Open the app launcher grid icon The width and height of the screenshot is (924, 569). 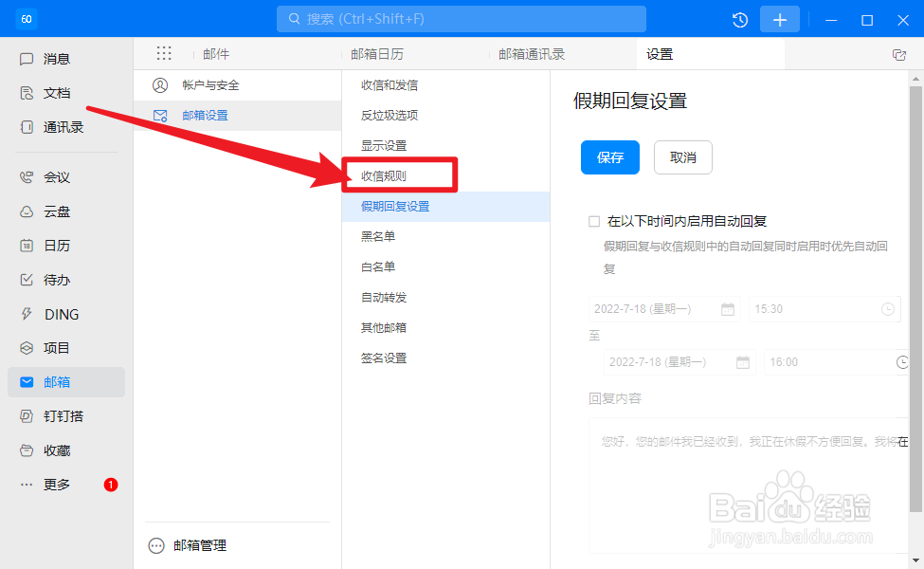(164, 53)
